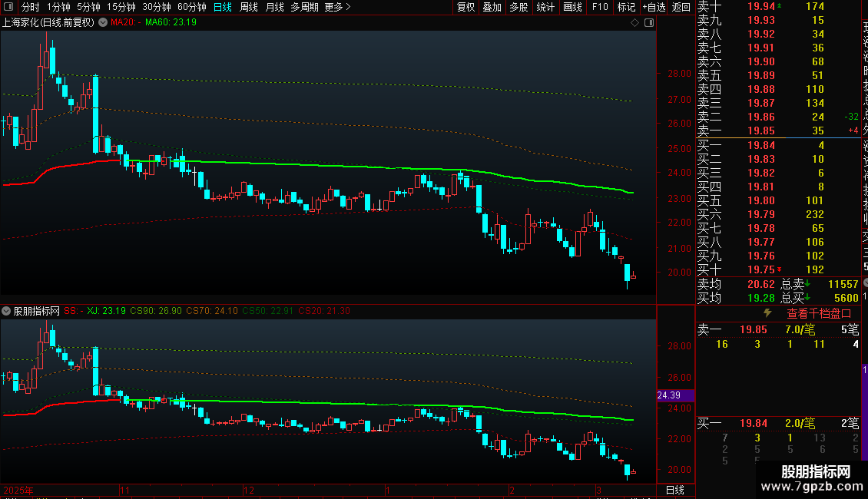Click the month 11 date axis marker

[124, 490]
